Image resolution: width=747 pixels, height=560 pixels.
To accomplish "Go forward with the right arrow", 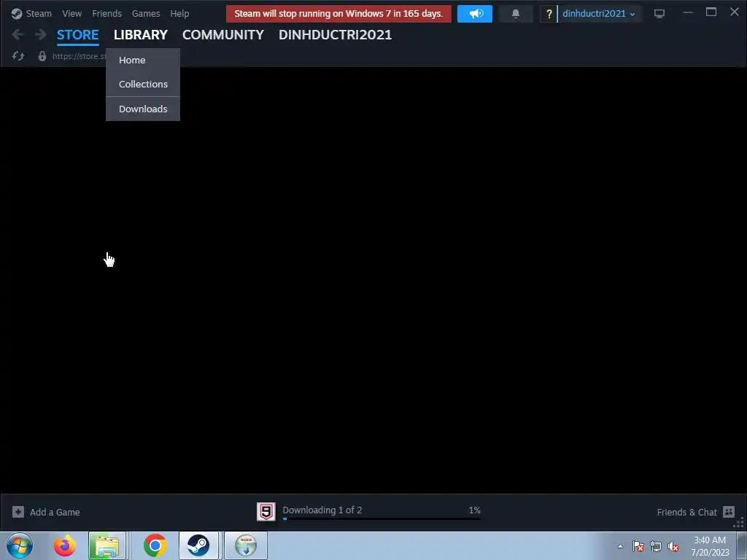I will pyautogui.click(x=41, y=34).
